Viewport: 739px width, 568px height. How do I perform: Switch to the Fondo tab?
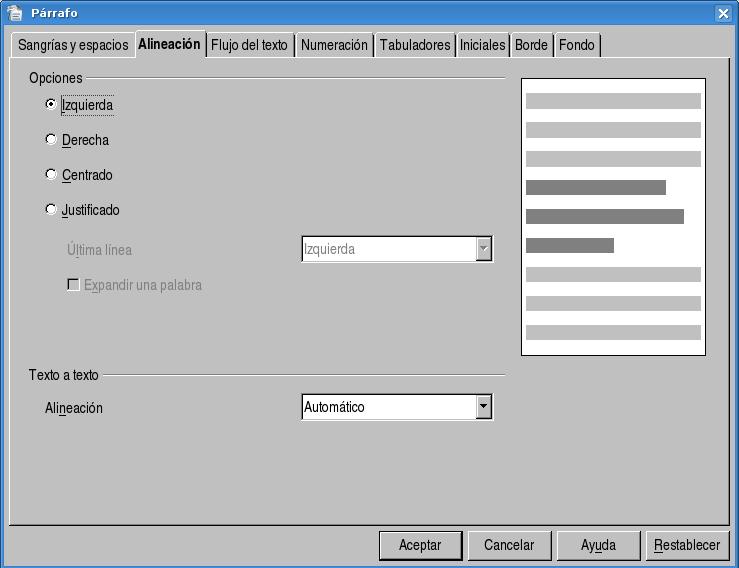pyautogui.click(x=576, y=45)
